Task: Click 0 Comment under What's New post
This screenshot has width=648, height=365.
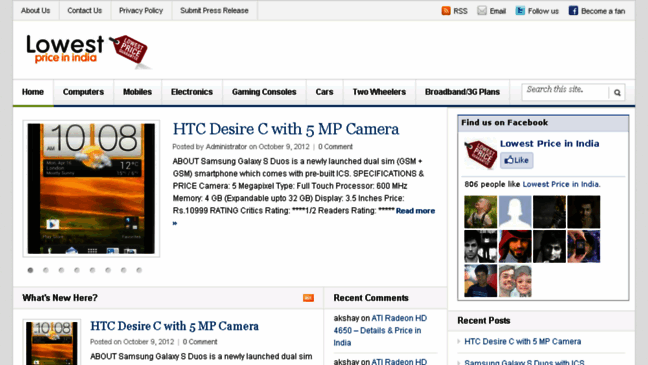Action: point(200,342)
